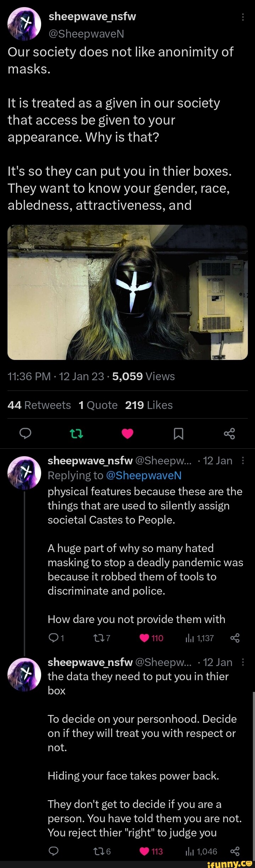This screenshot has height=868, width=255.
Task: View analytics showing 1,137 views
Action: 199,638
